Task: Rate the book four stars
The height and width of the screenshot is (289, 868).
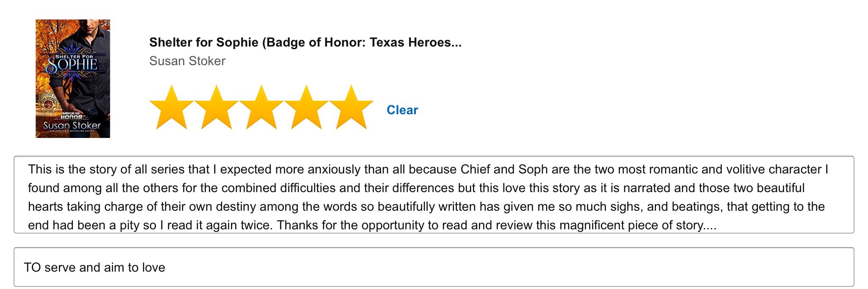Action: coord(306,108)
